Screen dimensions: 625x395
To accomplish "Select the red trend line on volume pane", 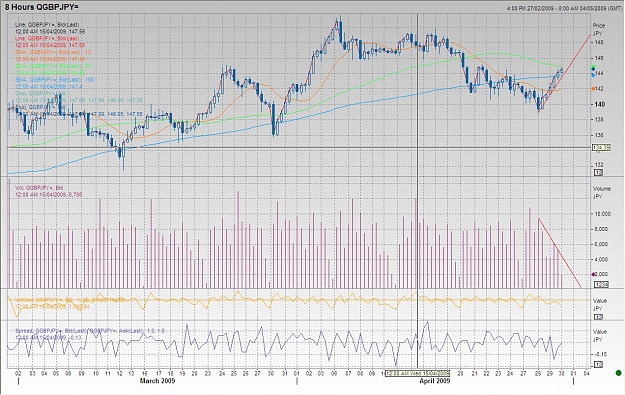I will 560,253.
